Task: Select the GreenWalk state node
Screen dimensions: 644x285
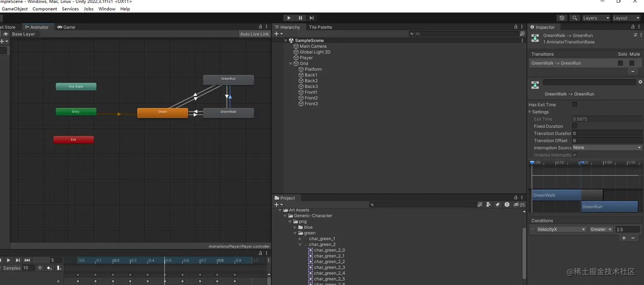Action: 228,113
